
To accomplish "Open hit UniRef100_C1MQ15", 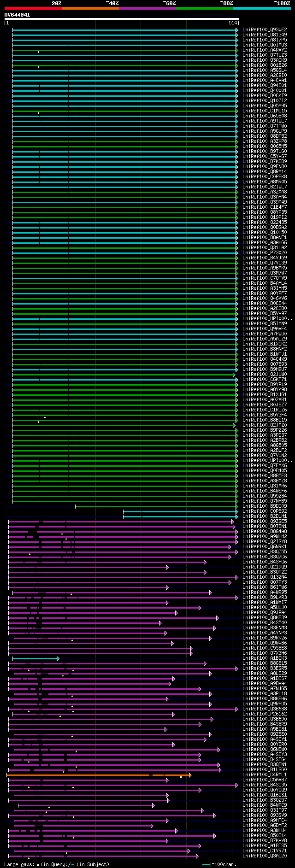I will [x=265, y=111].
